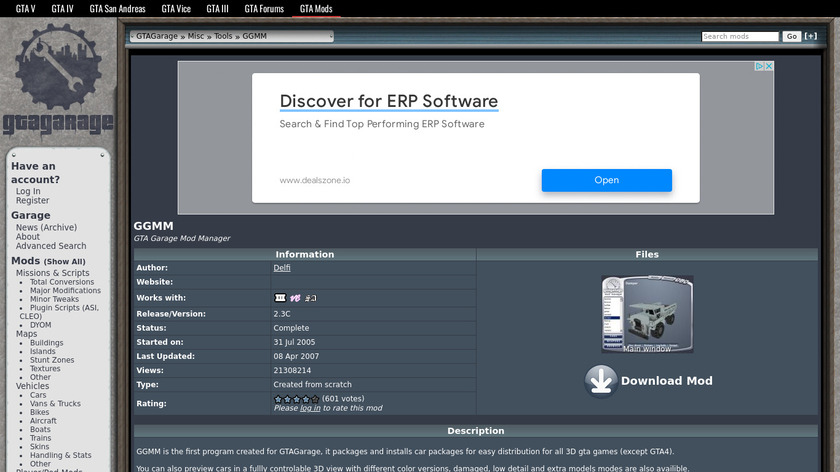840x472 pixels.
Task: Click the star rating icons
Action: coord(296,399)
